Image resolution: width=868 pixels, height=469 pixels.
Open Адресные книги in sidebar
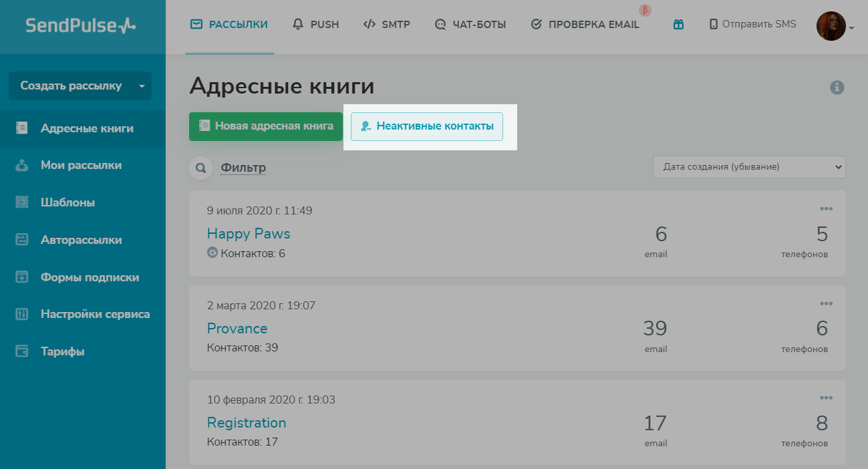(x=83, y=128)
